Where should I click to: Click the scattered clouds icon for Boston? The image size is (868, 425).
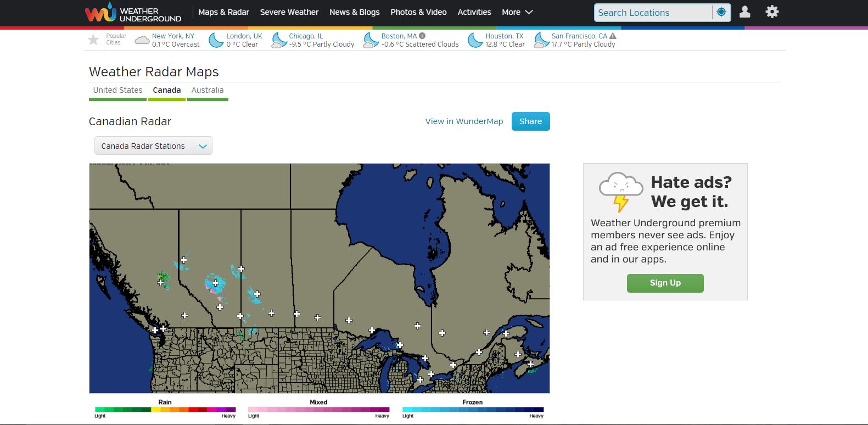(x=371, y=40)
